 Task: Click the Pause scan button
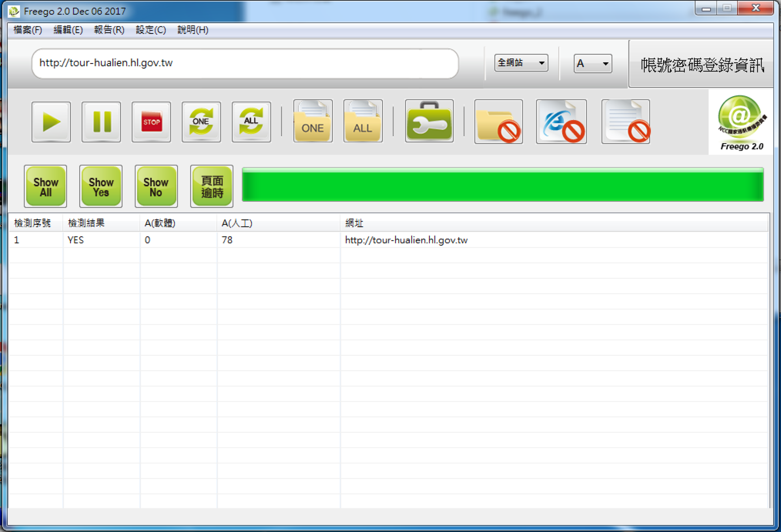101,121
